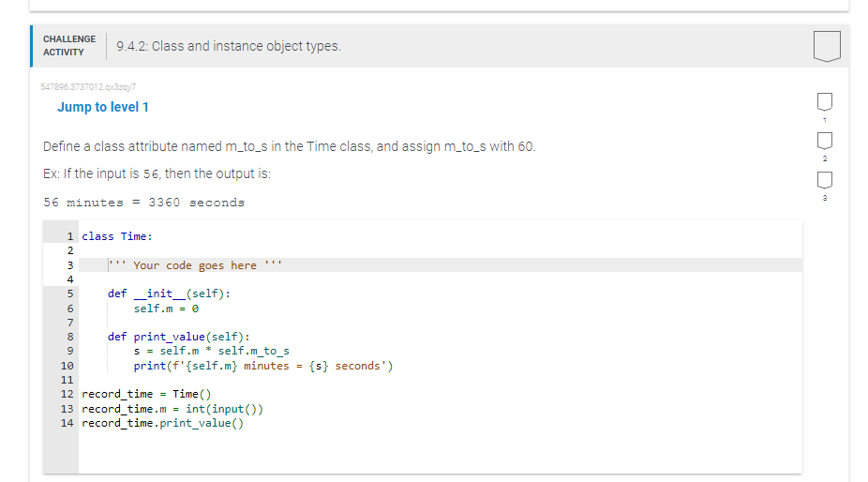Click the 'Ex: If the input is 56' sentence
The height and width of the screenshot is (482, 868).
(x=157, y=173)
